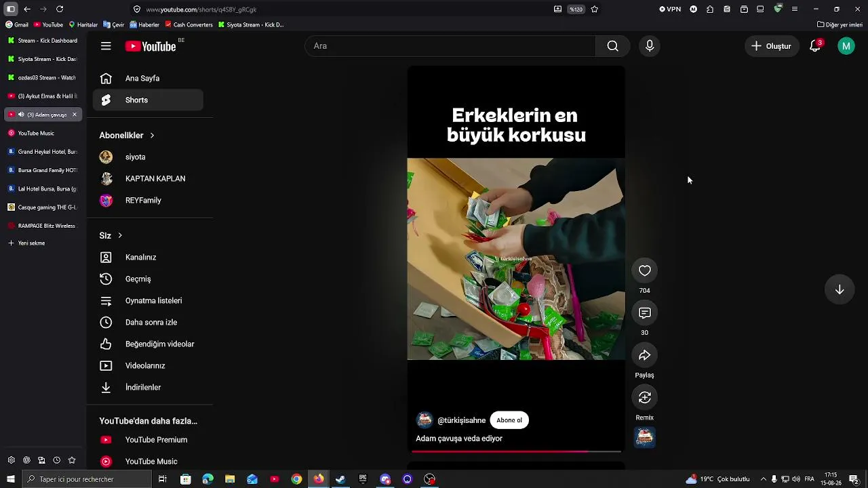
Task: Switch to 'RAMPAGE Blitz Wireless' tab
Action: point(43,226)
